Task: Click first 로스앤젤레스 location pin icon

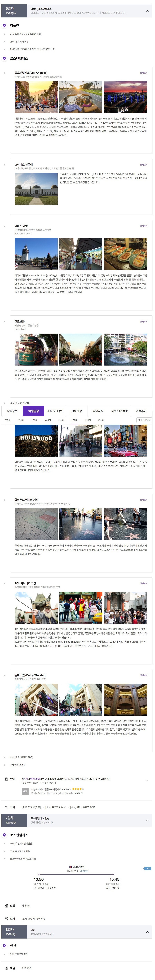Action: pyautogui.click(x=4, y=59)
